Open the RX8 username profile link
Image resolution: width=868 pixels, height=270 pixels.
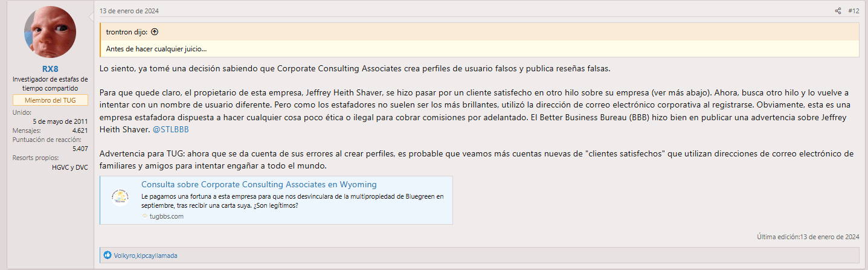pyautogui.click(x=50, y=68)
